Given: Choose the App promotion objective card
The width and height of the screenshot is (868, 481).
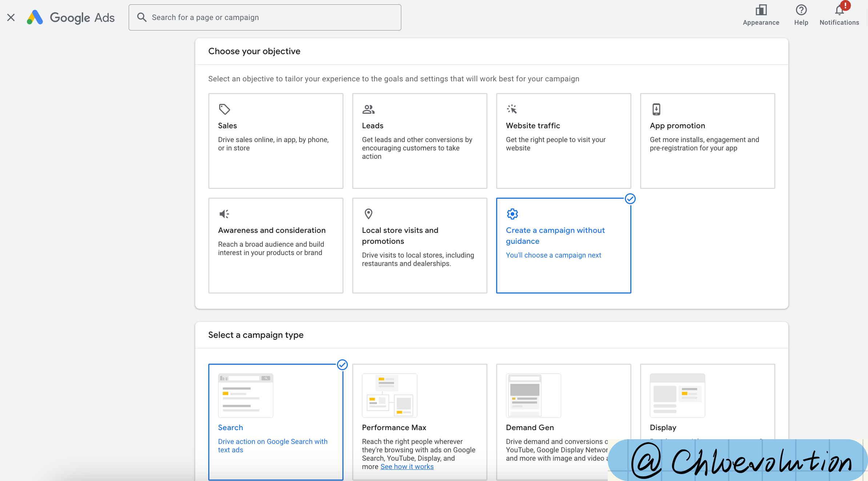Looking at the screenshot, I should [x=707, y=141].
